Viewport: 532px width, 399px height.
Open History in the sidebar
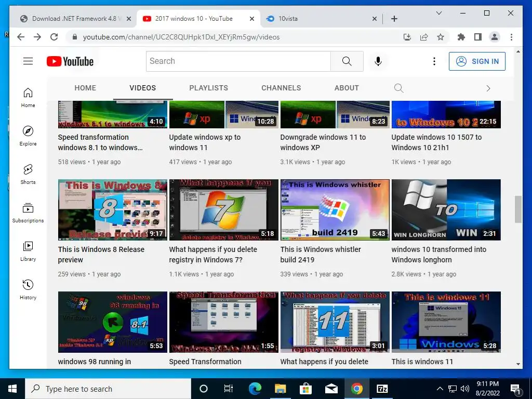click(x=28, y=289)
